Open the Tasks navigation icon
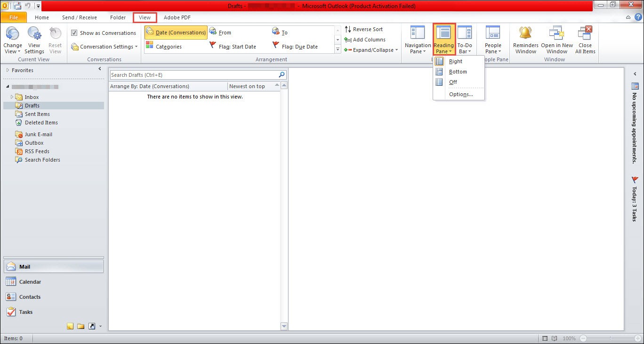This screenshot has width=644, height=344. pyautogui.click(x=11, y=312)
